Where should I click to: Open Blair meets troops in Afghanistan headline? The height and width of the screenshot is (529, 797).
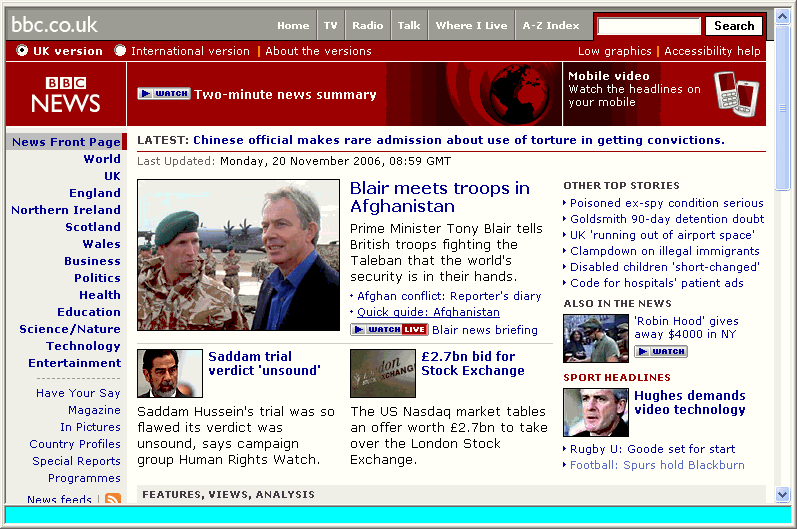click(440, 197)
